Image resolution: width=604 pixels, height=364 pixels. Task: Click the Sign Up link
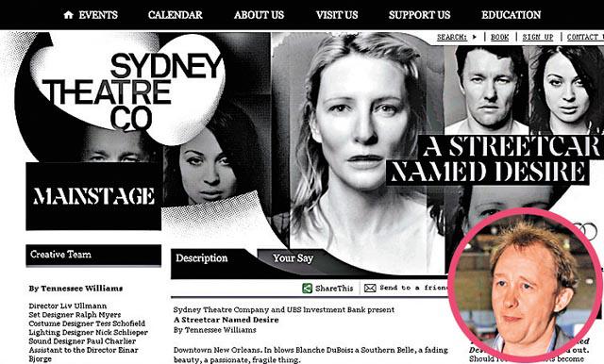click(x=538, y=37)
